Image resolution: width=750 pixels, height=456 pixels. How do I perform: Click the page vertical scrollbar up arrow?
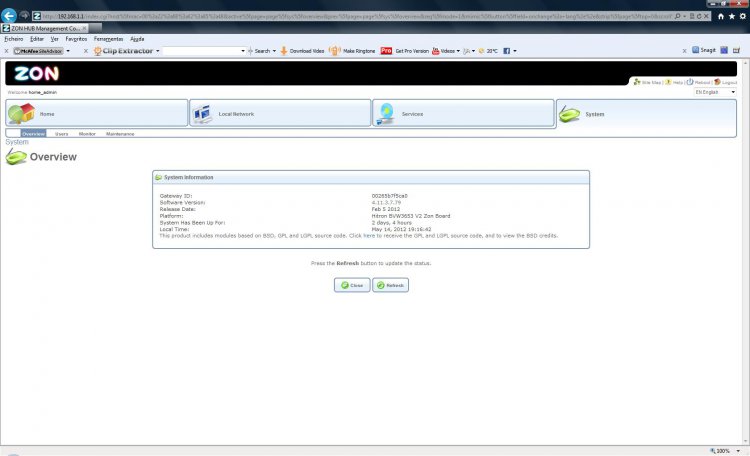[745, 63]
